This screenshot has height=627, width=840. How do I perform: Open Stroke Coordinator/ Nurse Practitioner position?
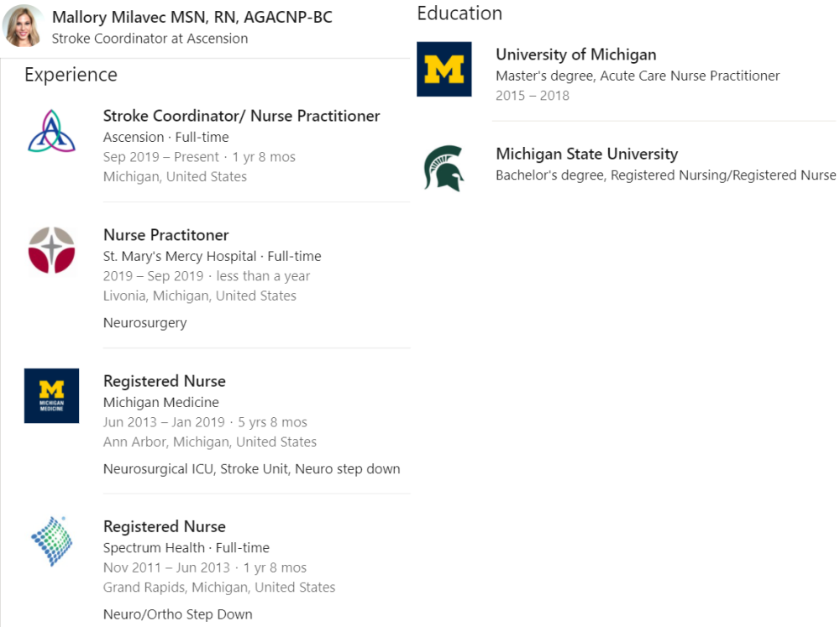(242, 116)
